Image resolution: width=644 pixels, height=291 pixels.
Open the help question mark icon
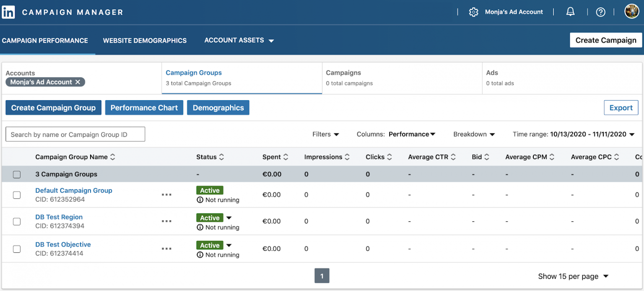tap(600, 12)
